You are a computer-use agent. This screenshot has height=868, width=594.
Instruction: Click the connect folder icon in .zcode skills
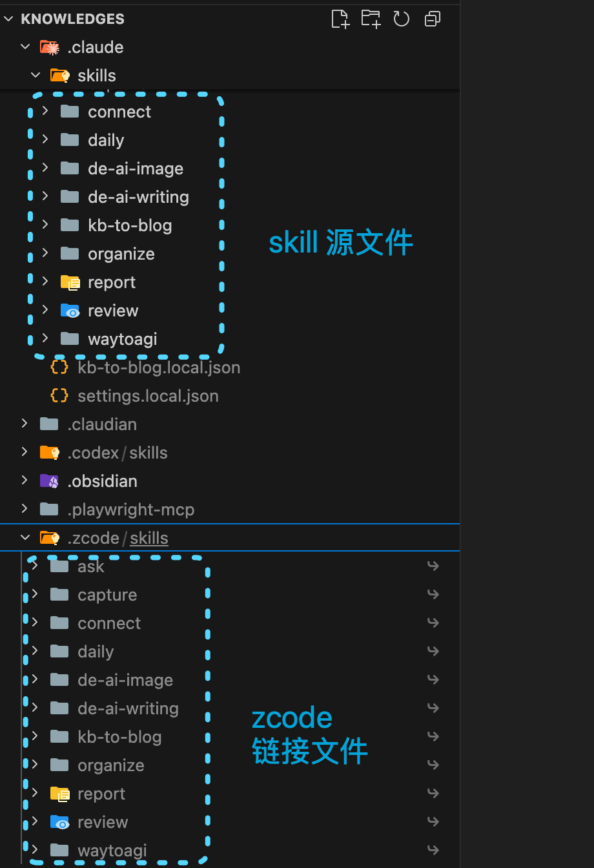point(59,623)
